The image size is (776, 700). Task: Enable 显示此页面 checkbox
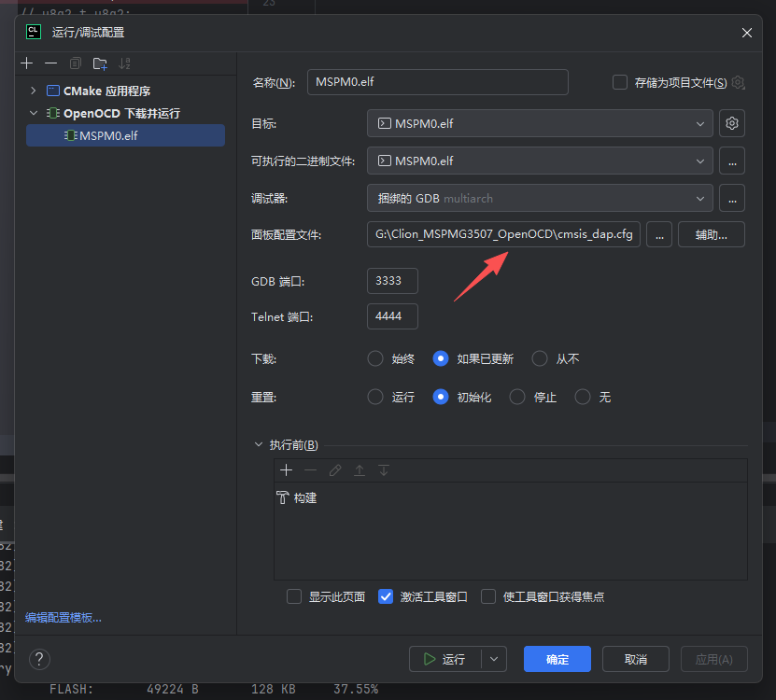(294, 596)
